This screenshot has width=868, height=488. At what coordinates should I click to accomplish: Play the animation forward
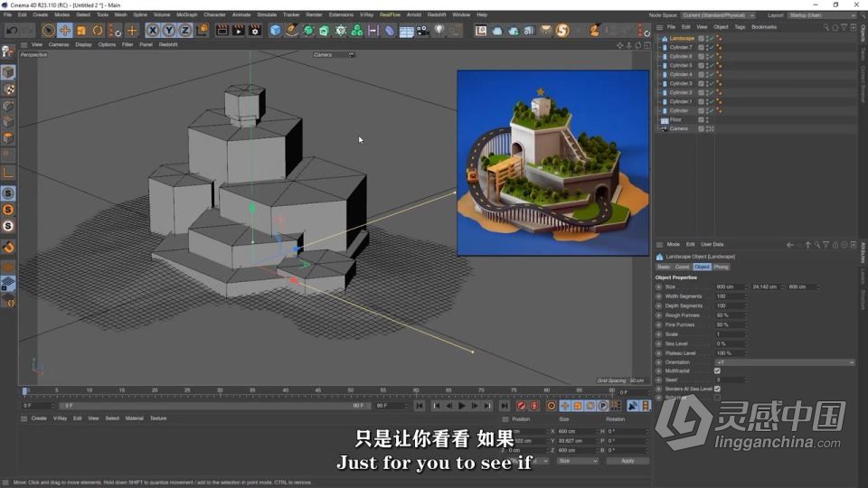(461, 406)
